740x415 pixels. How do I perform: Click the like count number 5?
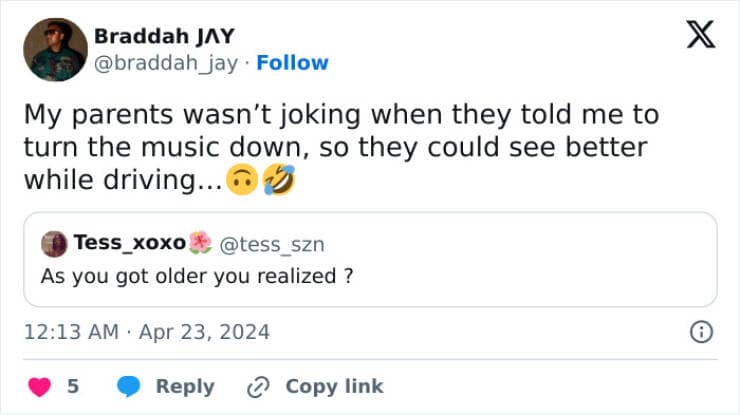click(x=73, y=386)
